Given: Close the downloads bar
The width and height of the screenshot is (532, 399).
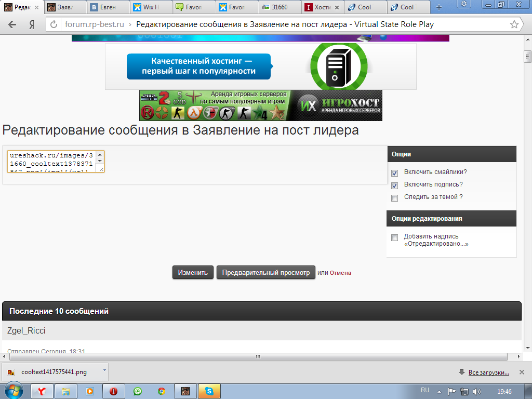Looking at the screenshot, I should (x=522, y=372).
